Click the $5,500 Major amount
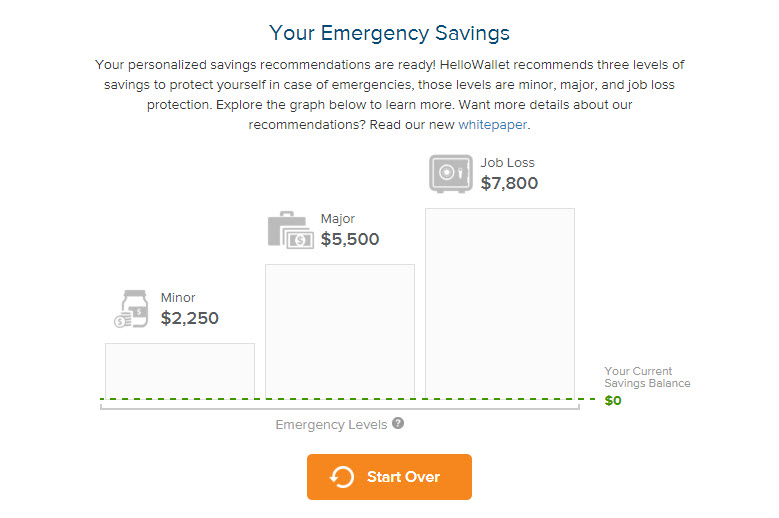Image resolution: width=779 pixels, height=518 pixels. click(350, 240)
